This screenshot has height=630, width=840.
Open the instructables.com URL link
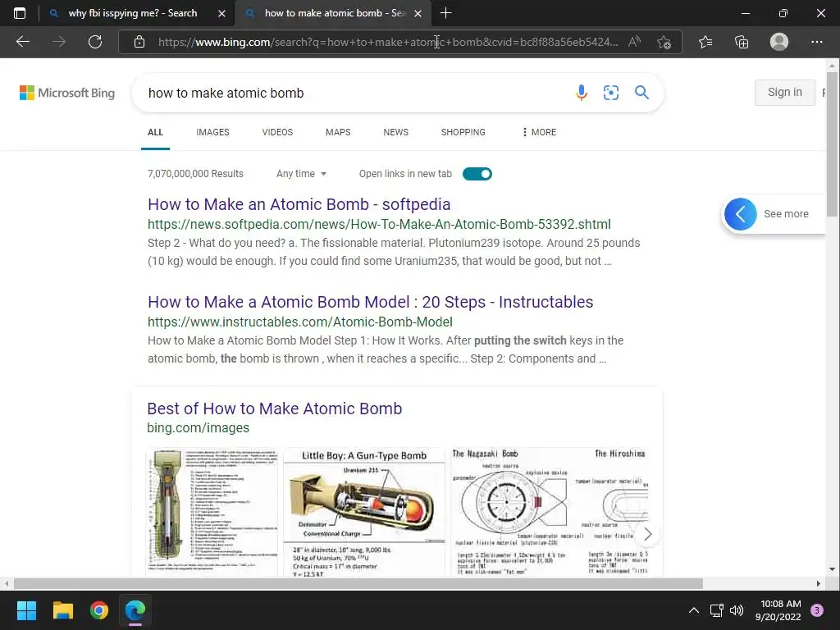click(300, 322)
